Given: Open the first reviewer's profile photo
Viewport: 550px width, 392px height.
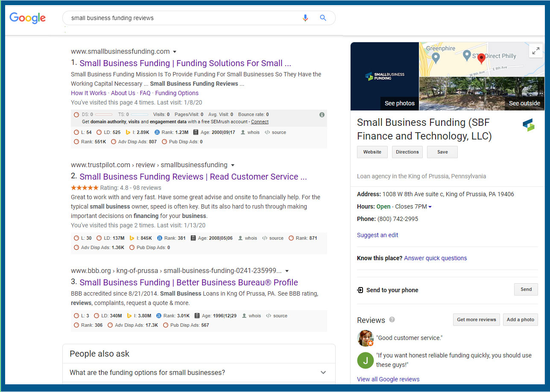Looking at the screenshot, I should pyautogui.click(x=365, y=338).
